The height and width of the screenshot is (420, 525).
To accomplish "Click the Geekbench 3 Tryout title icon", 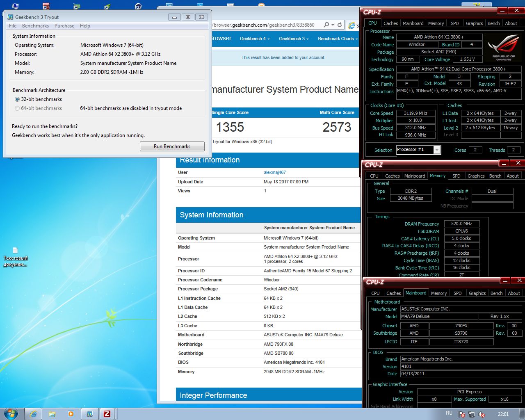I will (10, 17).
